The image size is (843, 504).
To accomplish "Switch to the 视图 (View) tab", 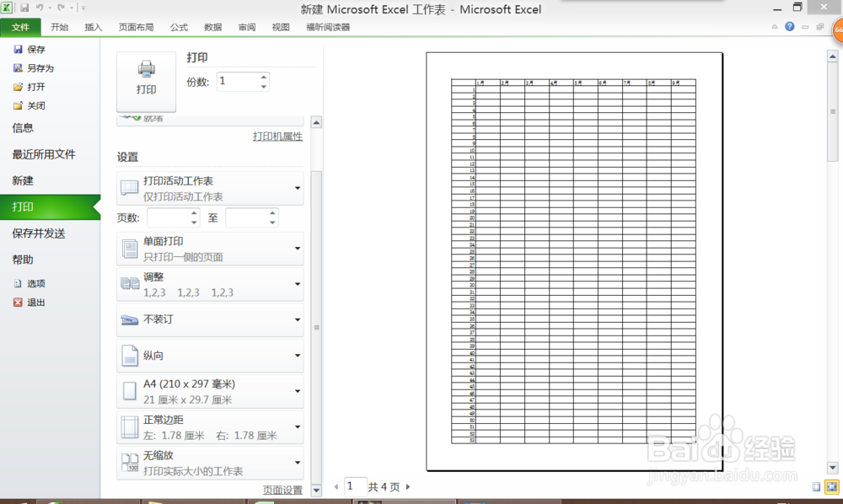I will pos(281,28).
